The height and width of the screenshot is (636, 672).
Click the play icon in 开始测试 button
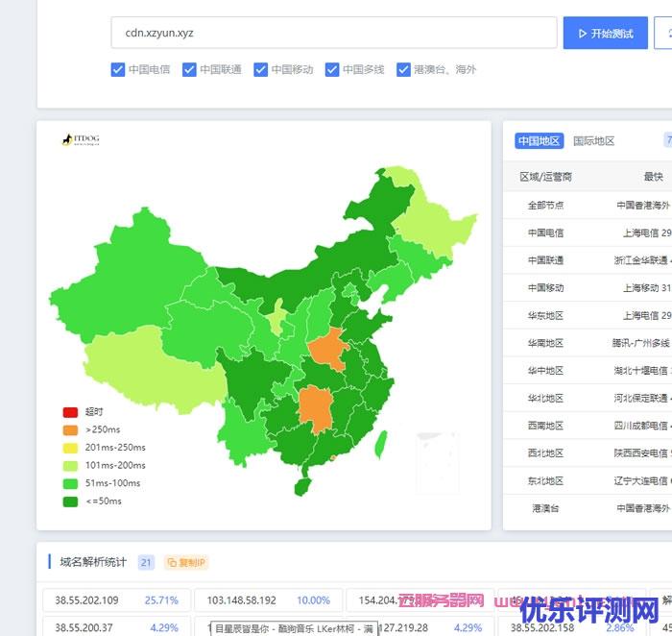point(580,34)
